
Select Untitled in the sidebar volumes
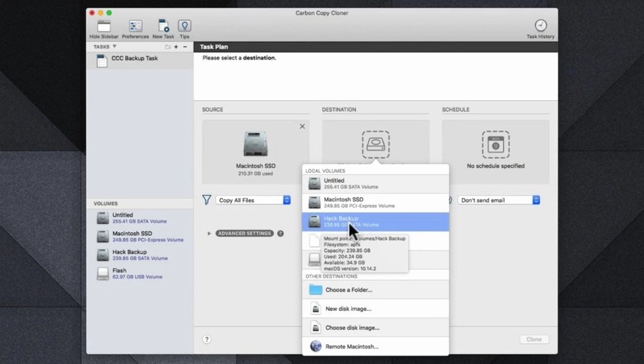140,218
